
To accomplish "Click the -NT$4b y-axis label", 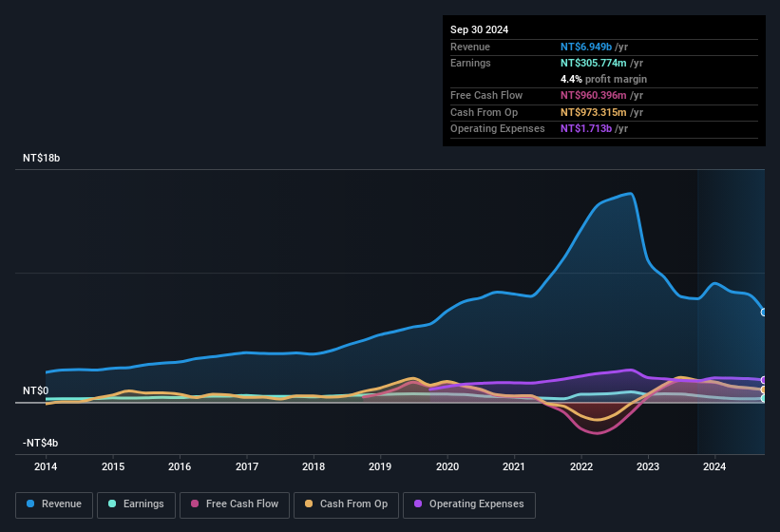I will click(40, 443).
